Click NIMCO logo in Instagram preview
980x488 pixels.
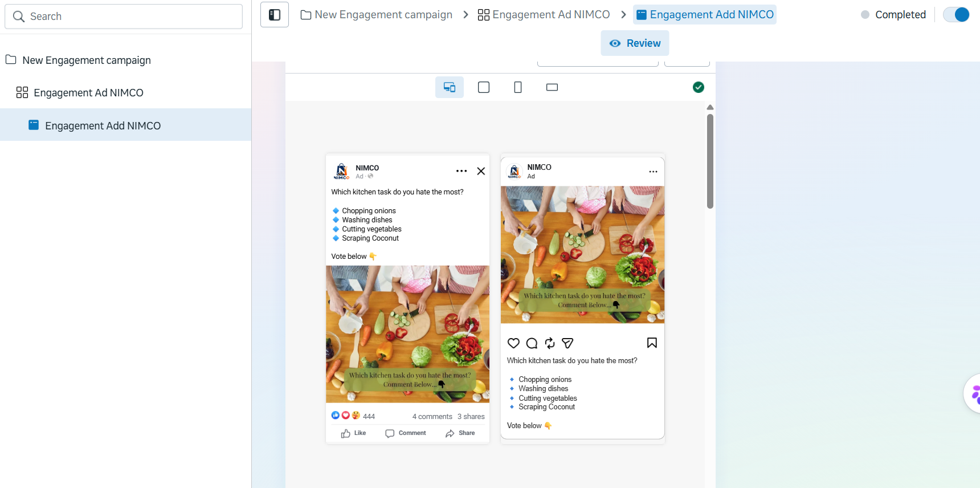514,171
